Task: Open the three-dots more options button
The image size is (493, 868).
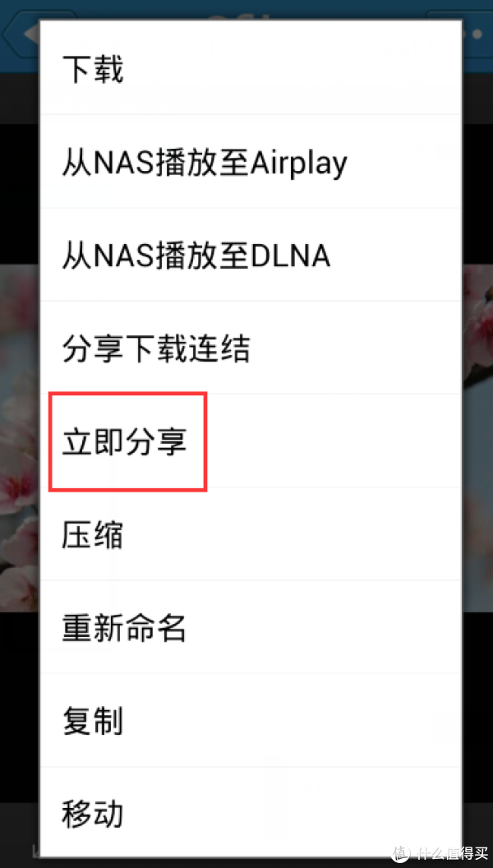Action: click(475, 32)
